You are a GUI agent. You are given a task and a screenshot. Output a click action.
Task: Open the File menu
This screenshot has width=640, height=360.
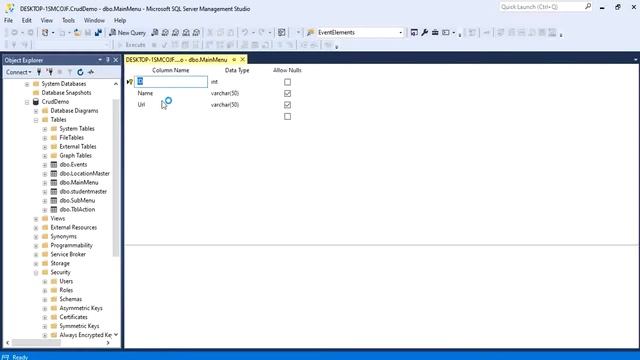8,20
